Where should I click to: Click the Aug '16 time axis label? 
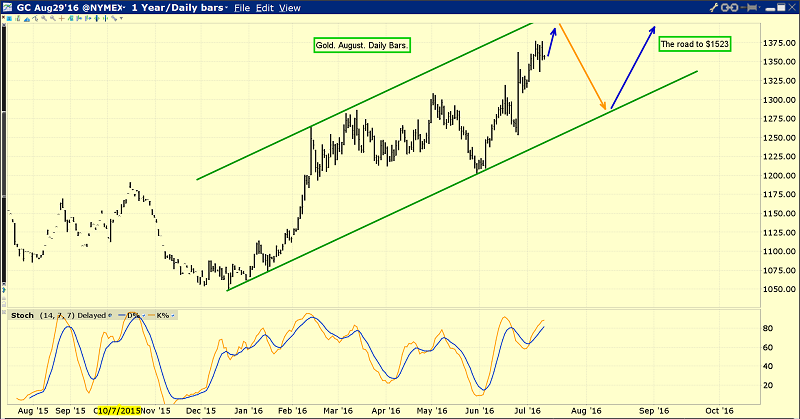(587, 410)
